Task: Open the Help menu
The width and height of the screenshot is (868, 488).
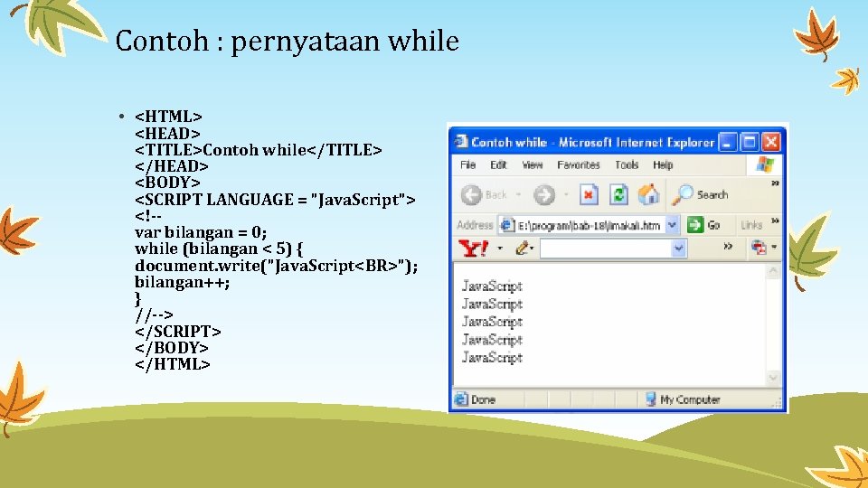Action: pos(663,164)
